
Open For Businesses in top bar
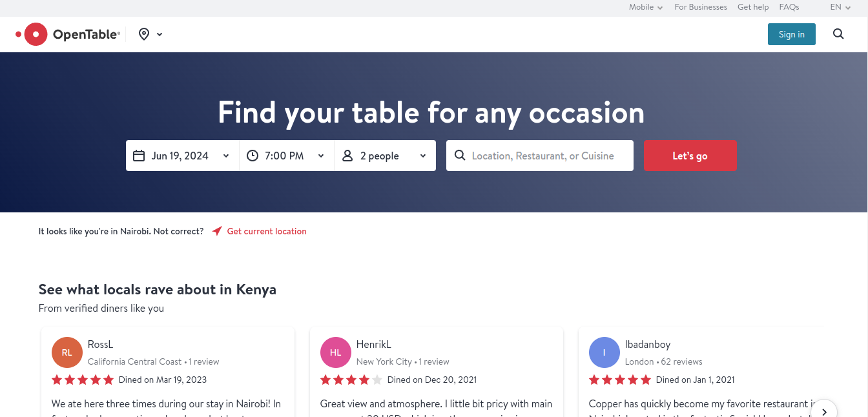[701, 7]
